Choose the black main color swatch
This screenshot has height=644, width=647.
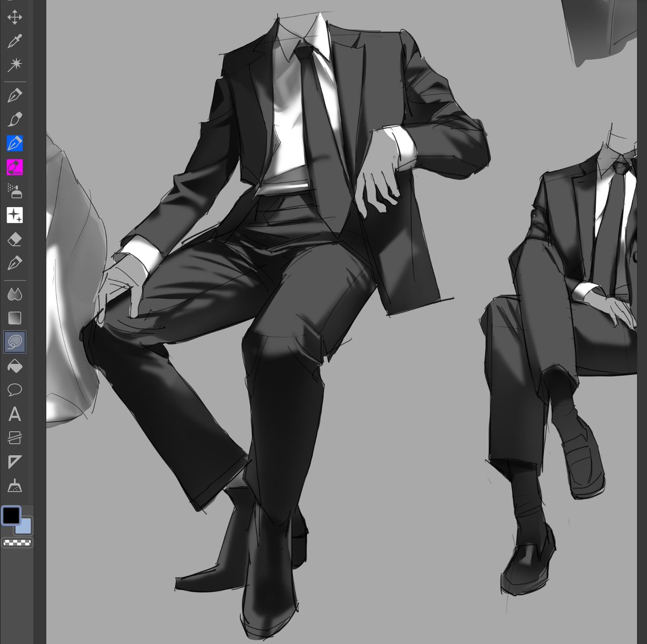[x=11, y=515]
